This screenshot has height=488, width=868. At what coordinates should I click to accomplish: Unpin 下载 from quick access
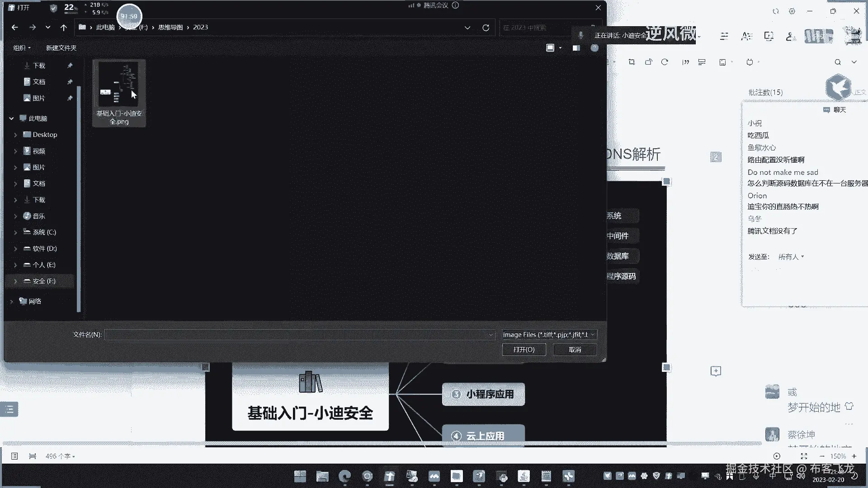[70, 66]
